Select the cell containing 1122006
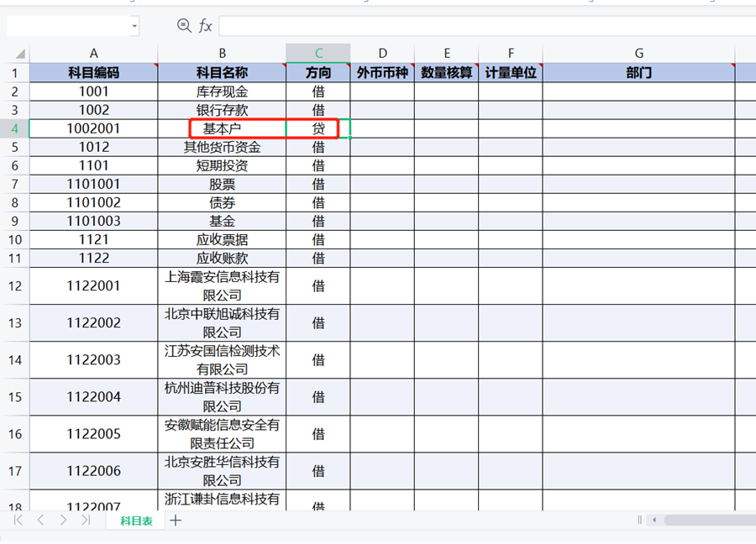756x544 pixels. (93, 471)
